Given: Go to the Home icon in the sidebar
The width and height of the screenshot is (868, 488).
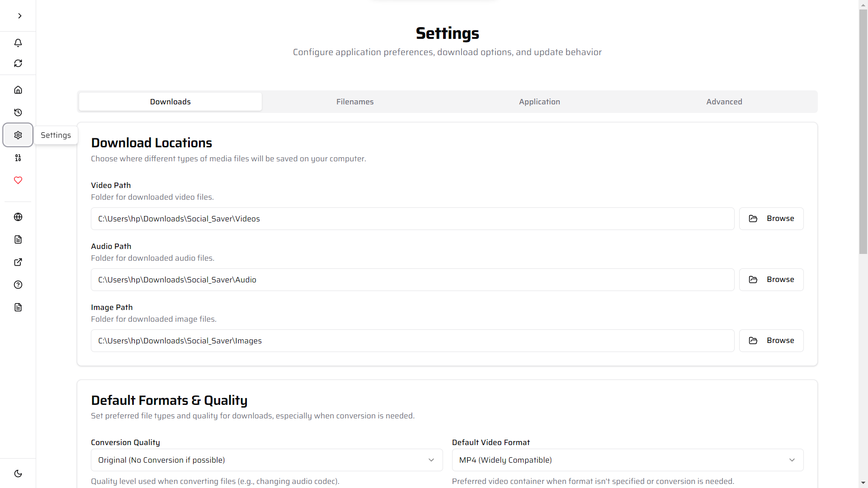Looking at the screenshot, I should [18, 89].
